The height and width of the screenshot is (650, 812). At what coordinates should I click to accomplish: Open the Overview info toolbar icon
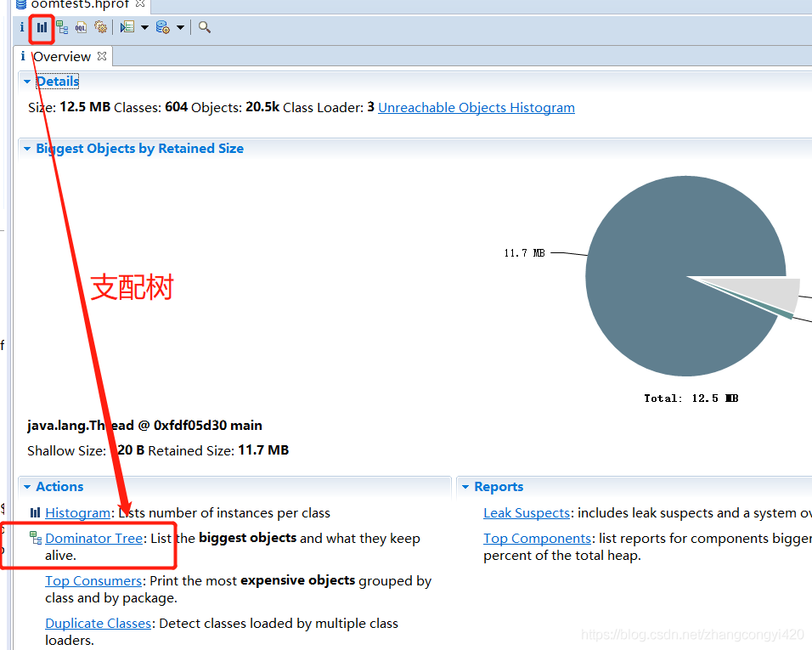point(22,27)
